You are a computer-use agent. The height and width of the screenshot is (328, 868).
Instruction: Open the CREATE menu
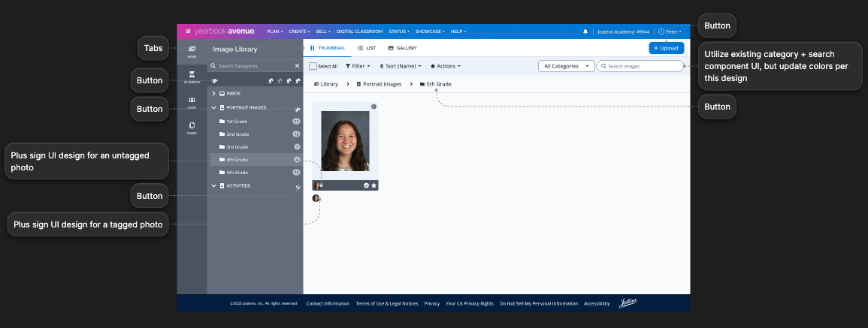tap(299, 32)
